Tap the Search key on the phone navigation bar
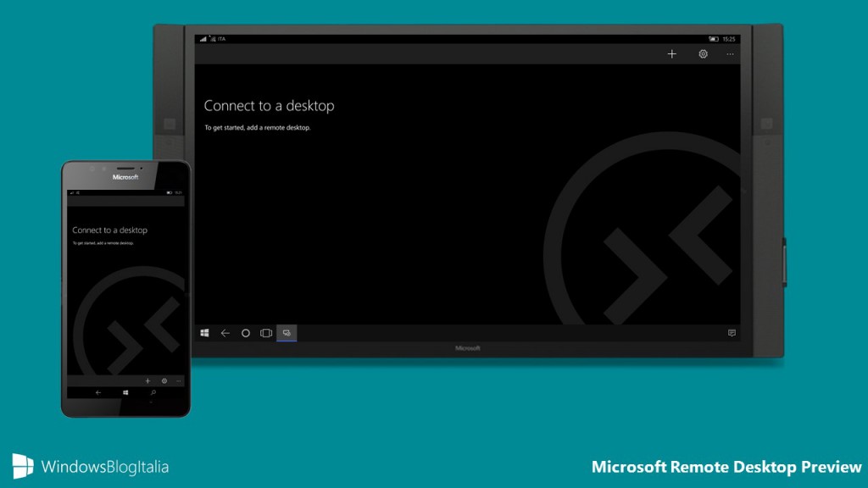Image resolution: width=868 pixels, height=488 pixels. point(153,392)
